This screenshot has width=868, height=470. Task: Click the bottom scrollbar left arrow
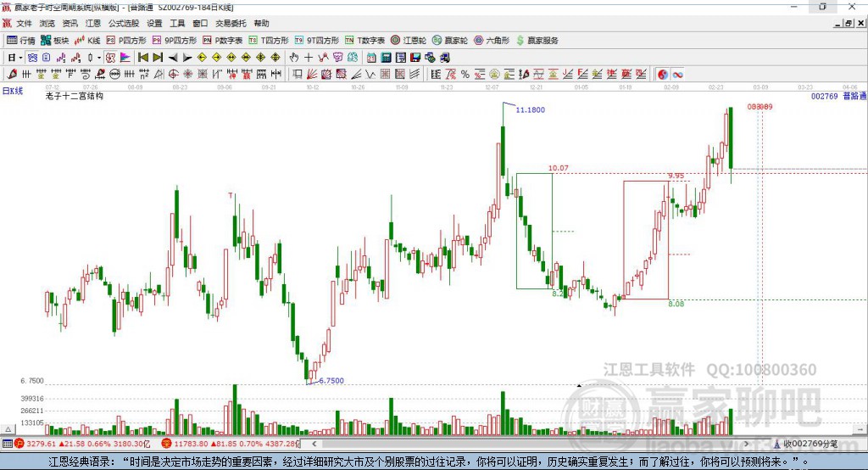pyautogui.click(x=314, y=444)
